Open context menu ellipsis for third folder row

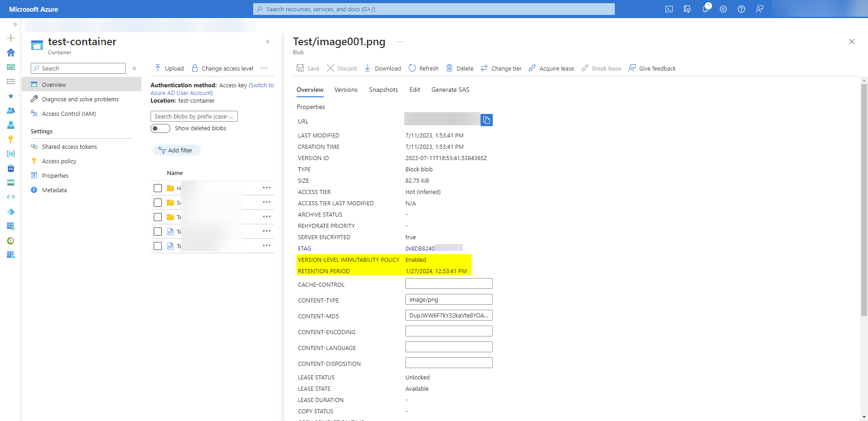pos(267,217)
